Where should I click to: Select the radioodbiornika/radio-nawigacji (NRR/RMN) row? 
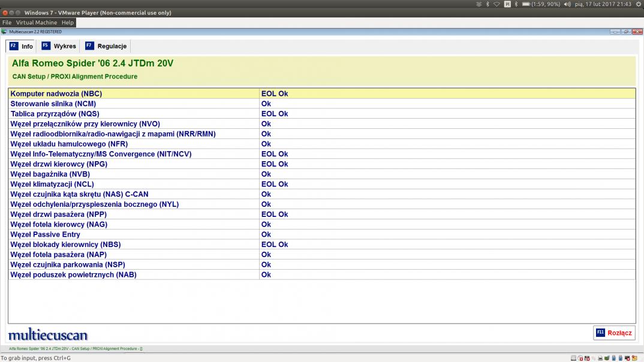tap(321, 134)
